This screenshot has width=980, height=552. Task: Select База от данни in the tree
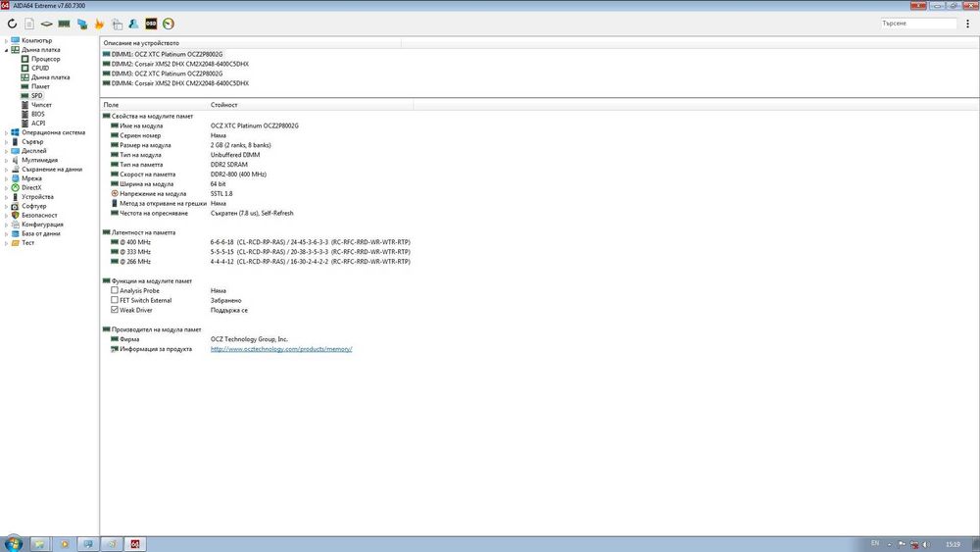[40, 233]
